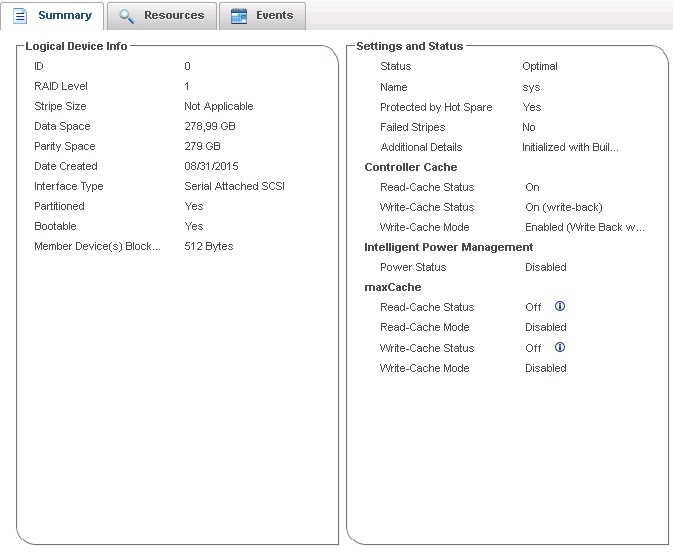Screen dimensions: 673x555
Task: Click 'Intelligent Power Management' section heading
Action: pos(448,247)
